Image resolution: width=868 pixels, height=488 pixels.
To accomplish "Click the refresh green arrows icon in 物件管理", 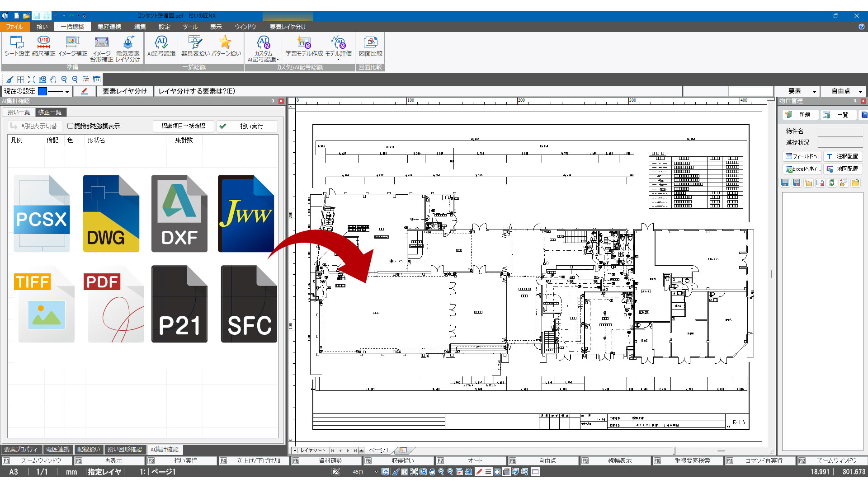I will tap(832, 183).
